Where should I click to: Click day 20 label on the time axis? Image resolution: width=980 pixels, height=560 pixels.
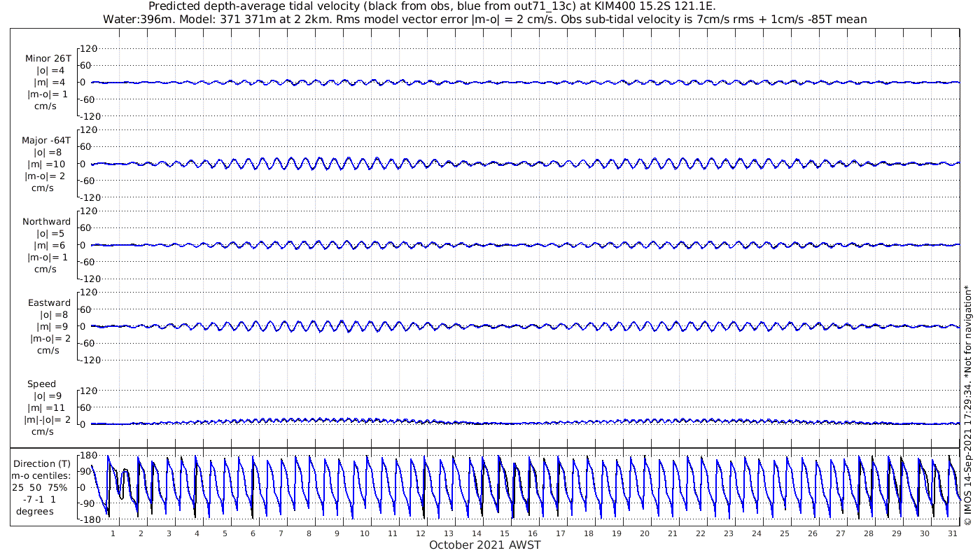tap(645, 533)
